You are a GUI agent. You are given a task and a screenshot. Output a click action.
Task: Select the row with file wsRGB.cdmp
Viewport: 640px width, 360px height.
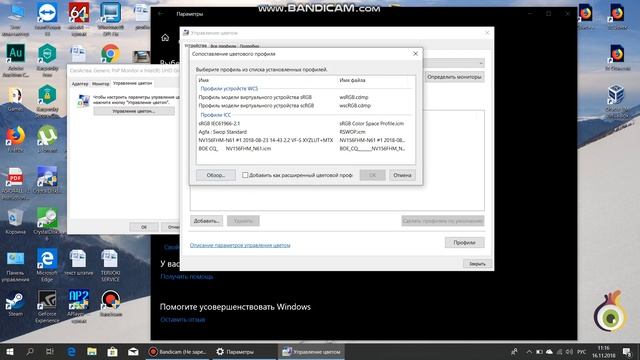click(306, 97)
